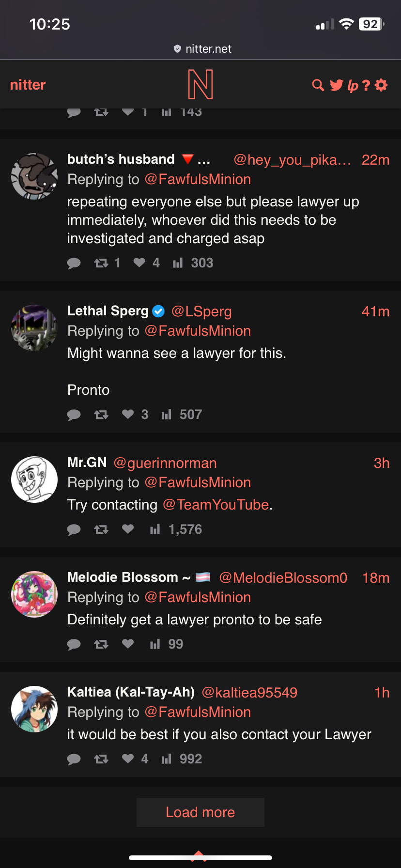Open the settings gear in nitter header

(x=382, y=85)
